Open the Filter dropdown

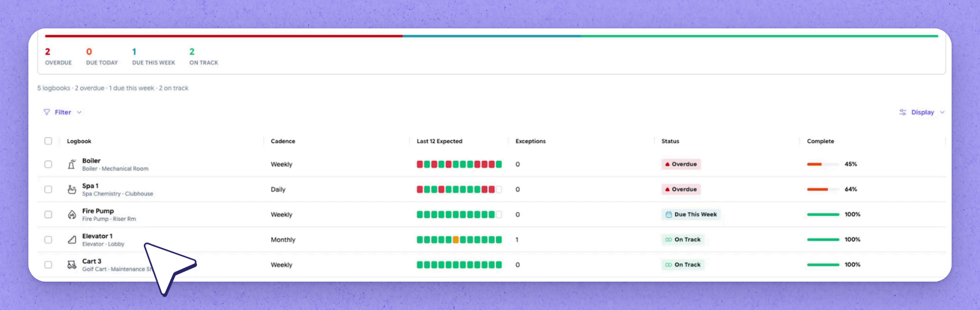click(x=62, y=112)
